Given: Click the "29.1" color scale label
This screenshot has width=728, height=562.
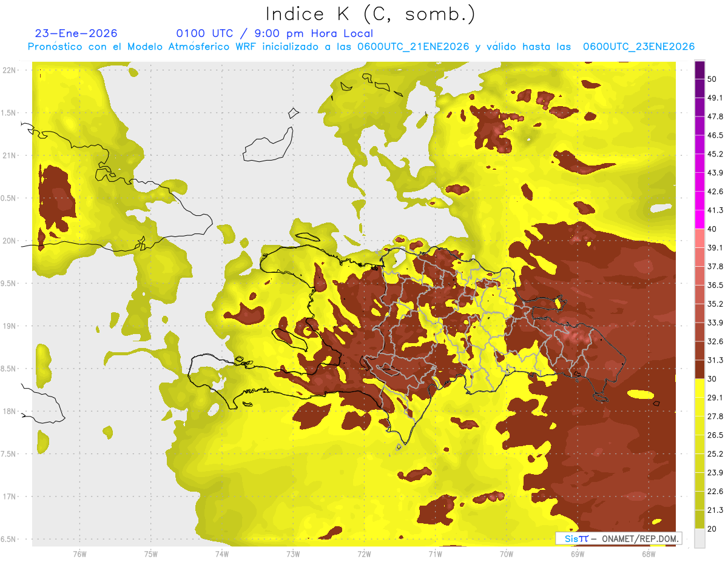Looking at the screenshot, I should tap(715, 398).
